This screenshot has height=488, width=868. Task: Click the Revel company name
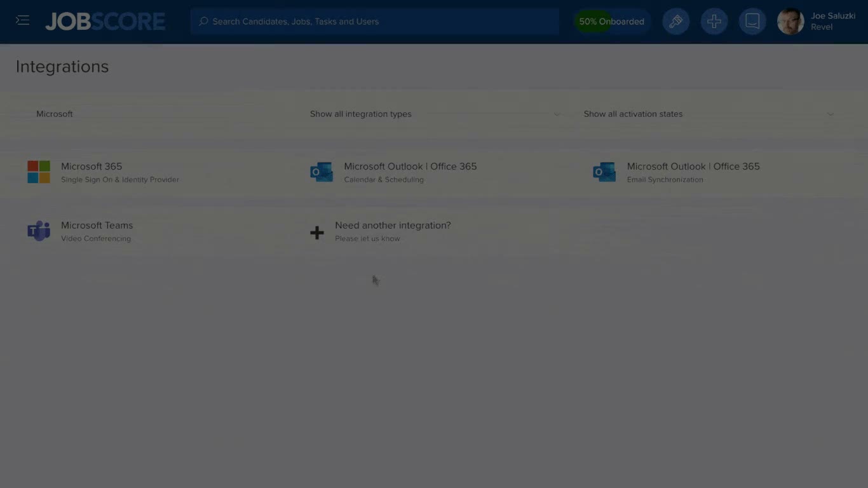[822, 27]
